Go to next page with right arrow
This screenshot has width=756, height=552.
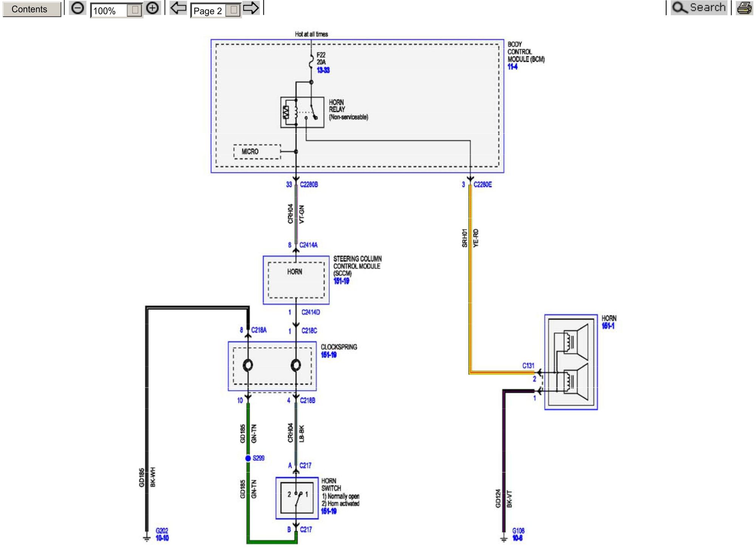251,8
